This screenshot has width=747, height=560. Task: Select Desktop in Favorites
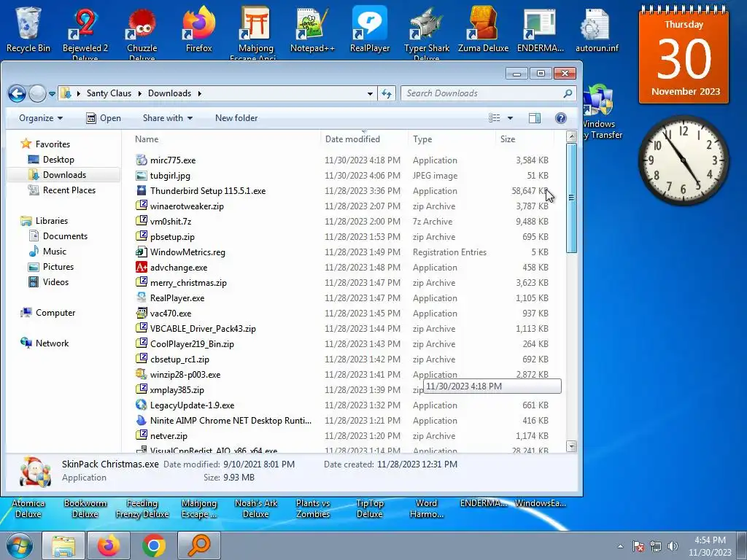pos(58,160)
